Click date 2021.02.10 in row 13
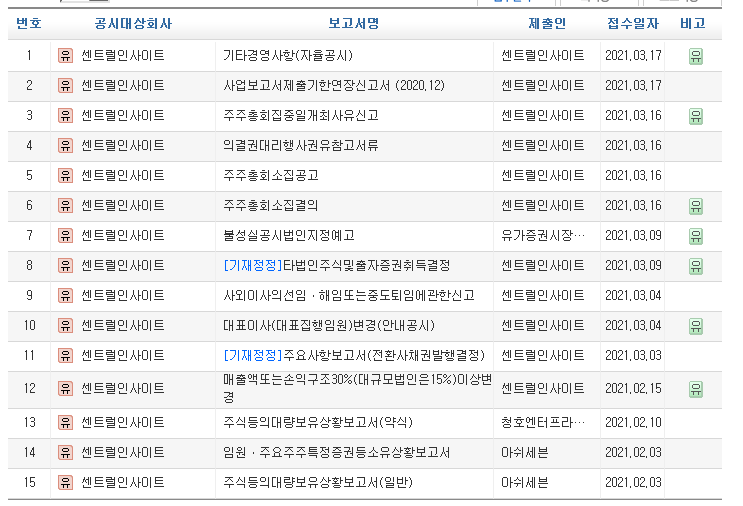This screenshot has width=743, height=506. click(633, 423)
